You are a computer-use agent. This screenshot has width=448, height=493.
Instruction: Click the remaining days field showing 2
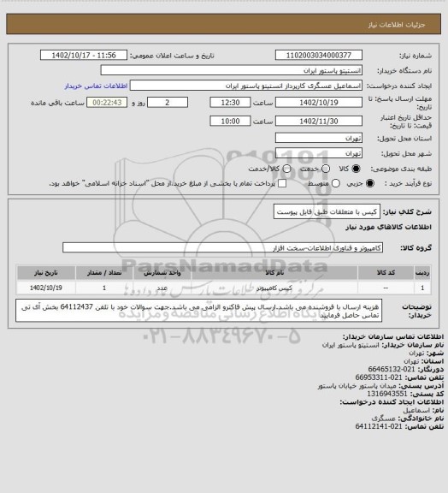pyautogui.click(x=168, y=103)
